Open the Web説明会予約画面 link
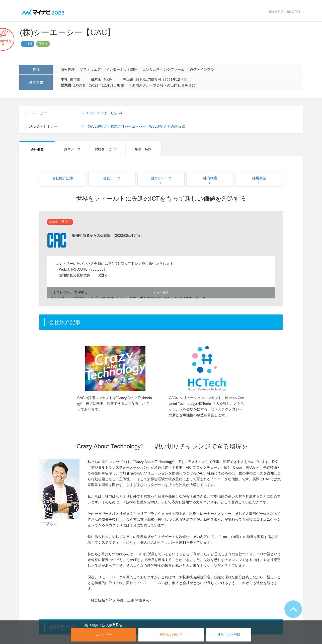The width and height of the screenshot is (322, 644). tap(133, 126)
